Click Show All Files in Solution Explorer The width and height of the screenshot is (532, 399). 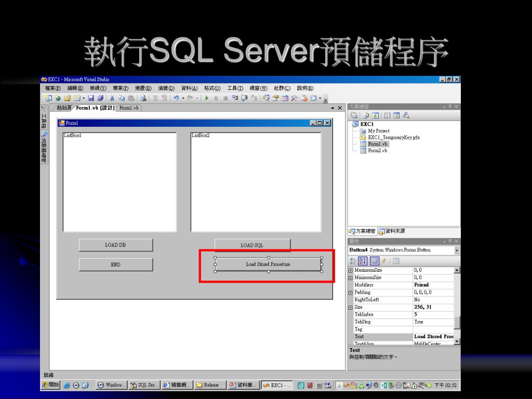point(366,115)
